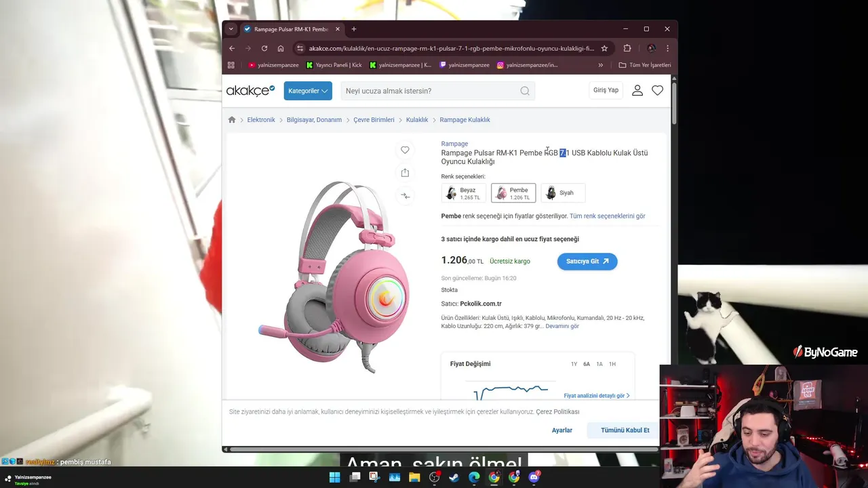
Task: Select the Siyah color option
Action: 563,193
